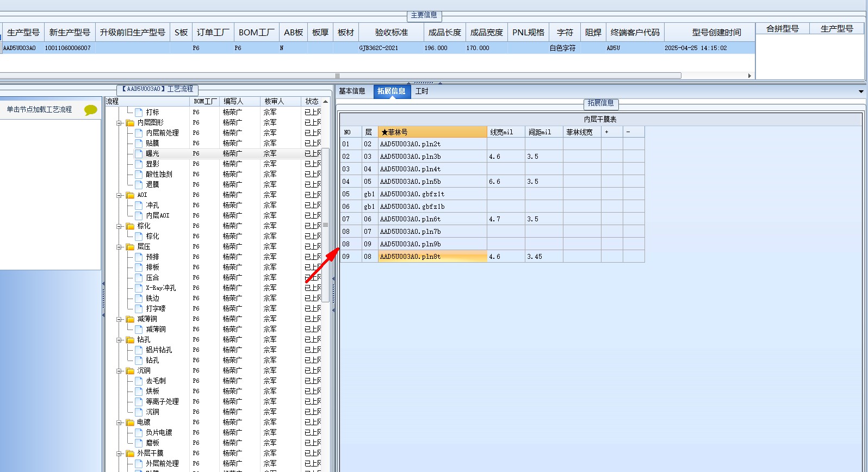Click the 外层干膜 folder icon
Screen dimensions: 868x472
(131, 454)
